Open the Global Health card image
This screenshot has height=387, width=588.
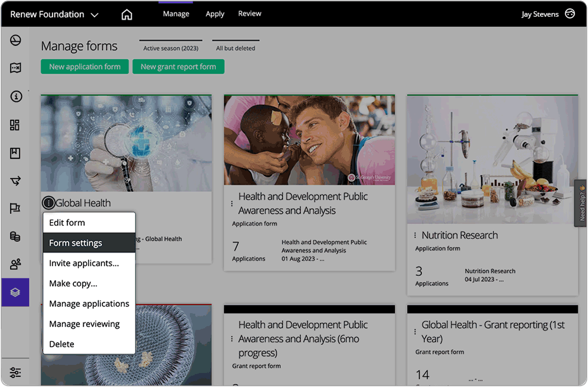126,143
